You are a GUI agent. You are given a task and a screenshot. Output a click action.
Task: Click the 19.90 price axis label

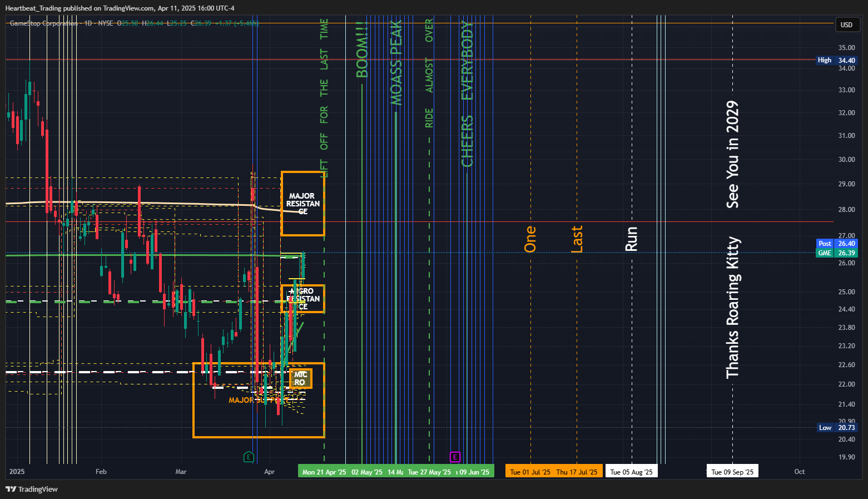[846, 457]
